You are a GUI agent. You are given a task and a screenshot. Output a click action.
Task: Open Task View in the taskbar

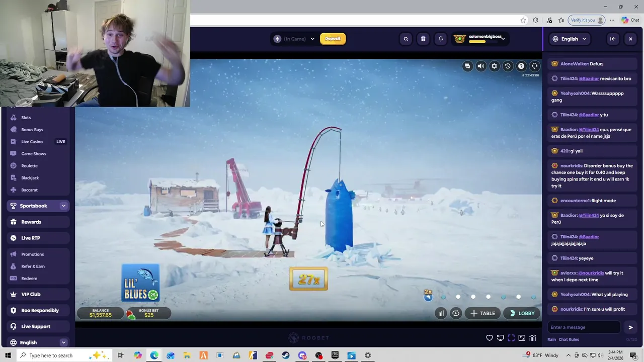121,355
